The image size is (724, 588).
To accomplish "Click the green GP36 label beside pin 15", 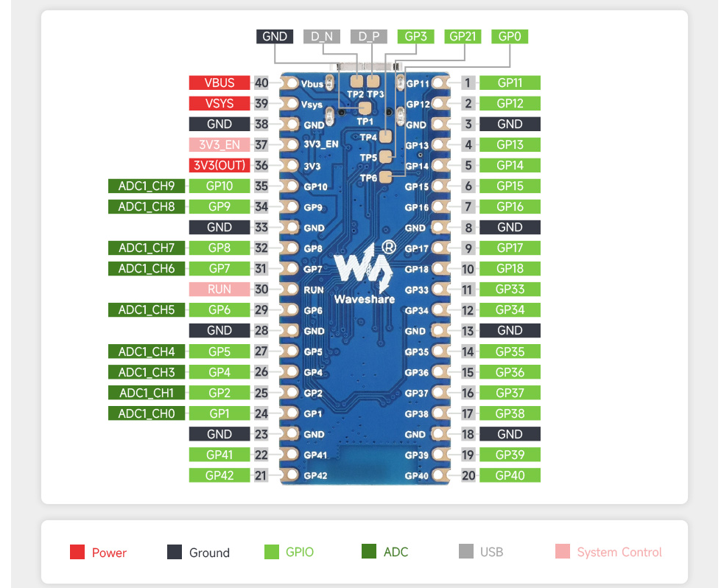I will [510, 372].
